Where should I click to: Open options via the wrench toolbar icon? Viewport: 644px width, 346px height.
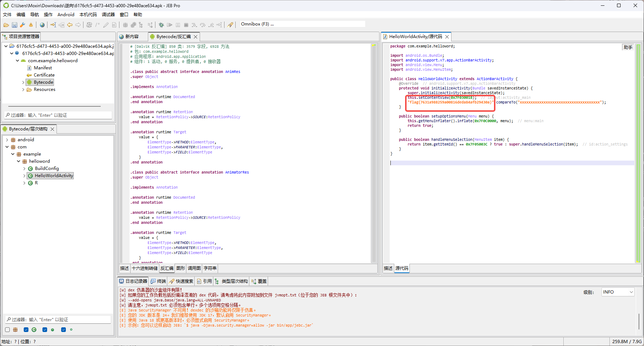(22, 25)
